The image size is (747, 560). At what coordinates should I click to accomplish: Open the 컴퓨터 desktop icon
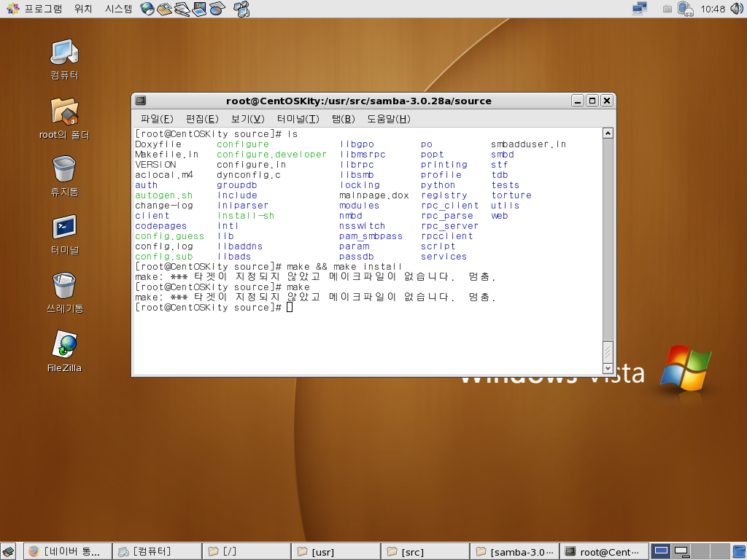(x=64, y=60)
